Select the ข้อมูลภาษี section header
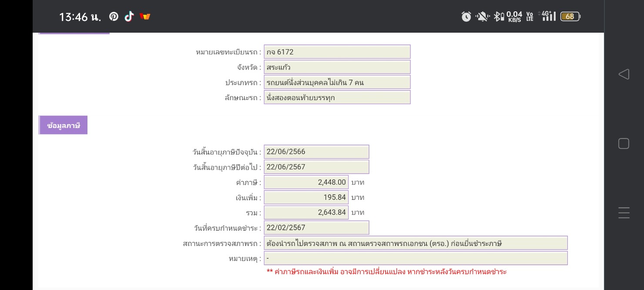644x290 pixels. pyautogui.click(x=63, y=125)
